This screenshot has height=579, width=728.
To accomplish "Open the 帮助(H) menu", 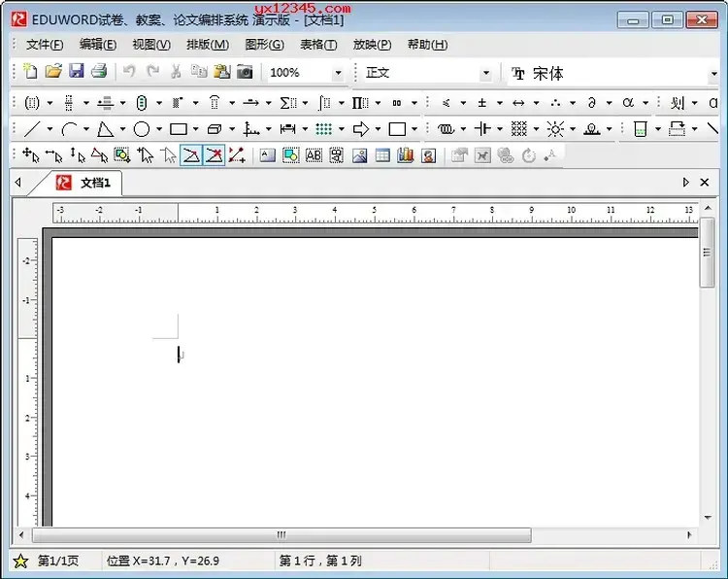I will pos(427,45).
